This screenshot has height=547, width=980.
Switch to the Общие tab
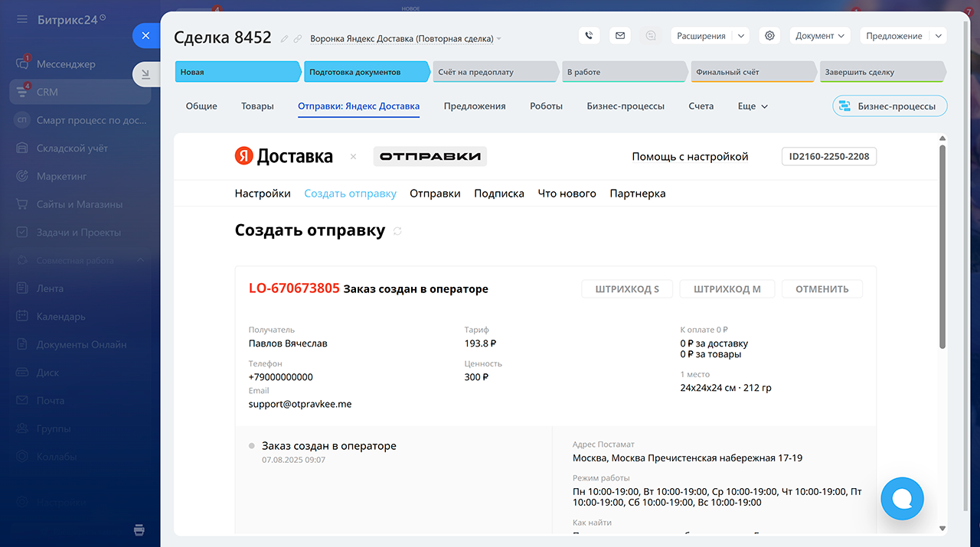tap(201, 106)
